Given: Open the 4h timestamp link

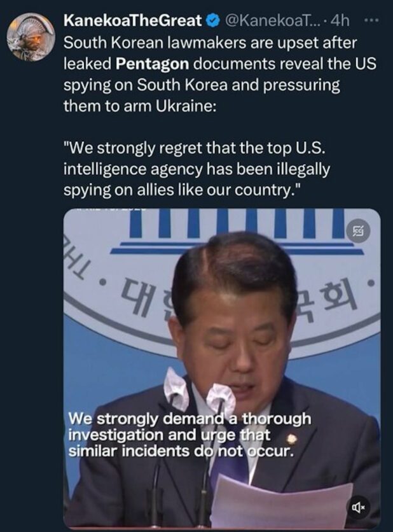Looking at the screenshot, I should click(x=340, y=21).
